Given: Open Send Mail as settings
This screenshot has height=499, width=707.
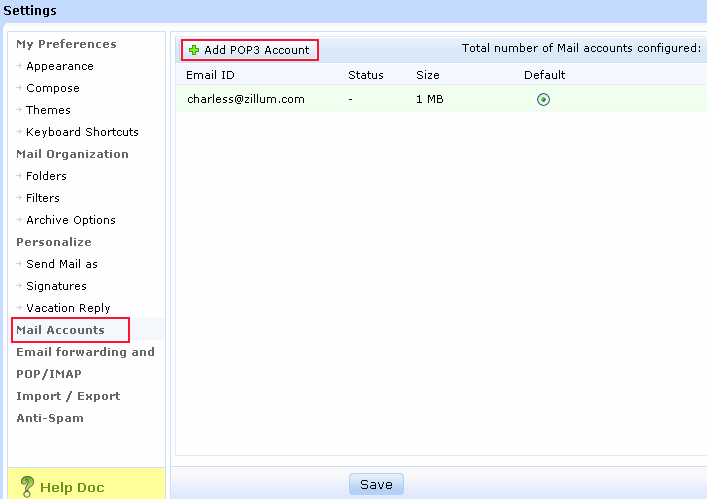Looking at the screenshot, I should (62, 264).
